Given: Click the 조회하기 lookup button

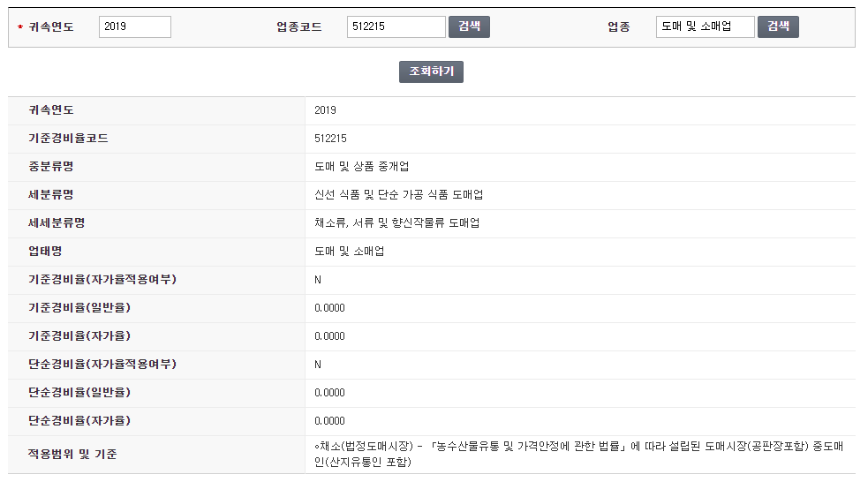Looking at the screenshot, I should (431, 72).
